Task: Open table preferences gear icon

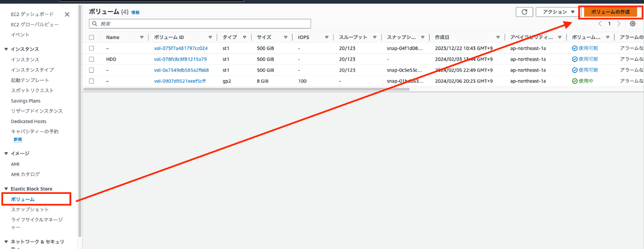Action: point(632,23)
